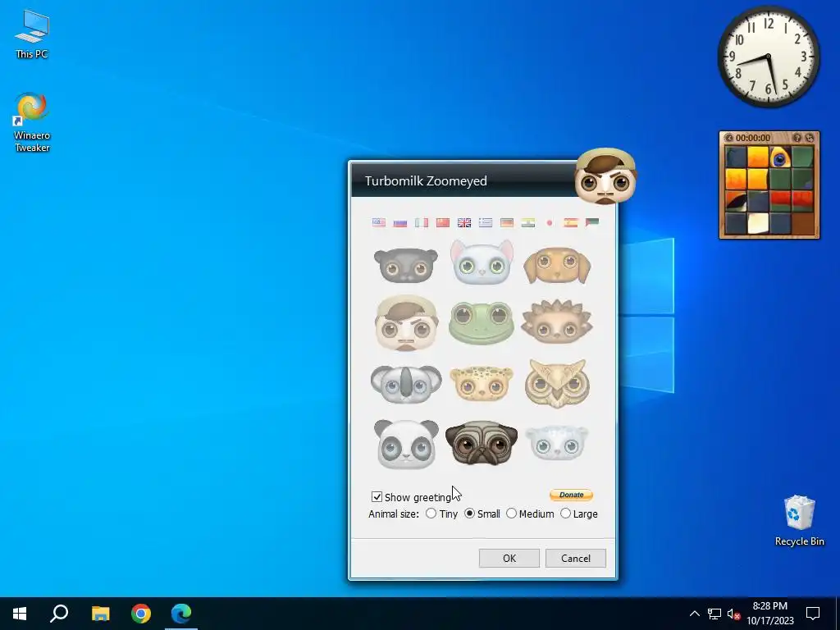840x630 pixels.
Task: Click the puzzle timer 00:00:00
Action: 753,138
